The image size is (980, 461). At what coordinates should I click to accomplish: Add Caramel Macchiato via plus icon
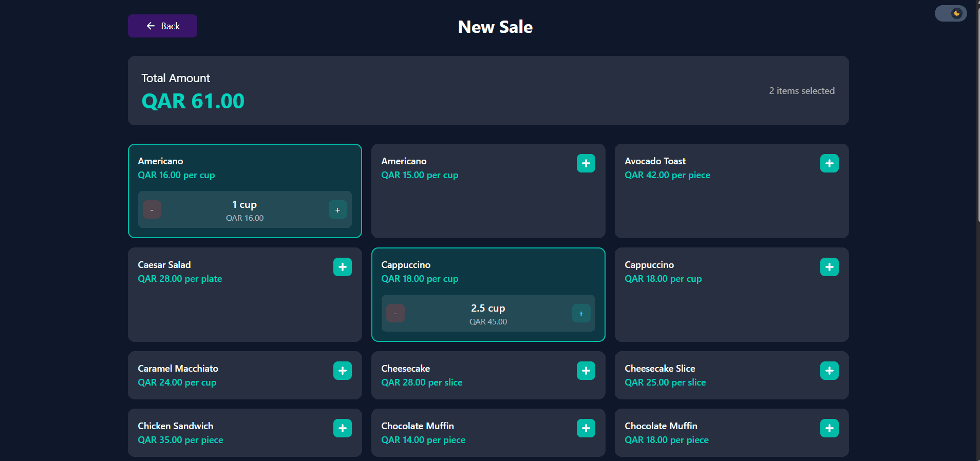tap(343, 371)
